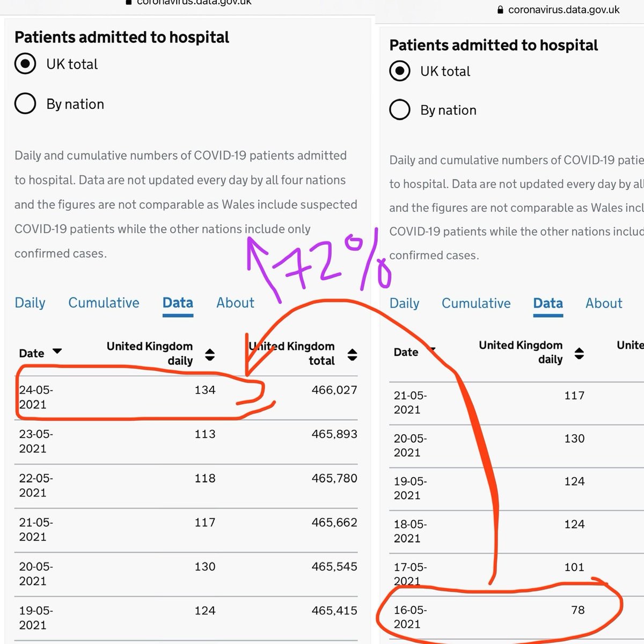Sort right United Kingdom daily column
This screenshot has width=644, height=644.
point(579,353)
